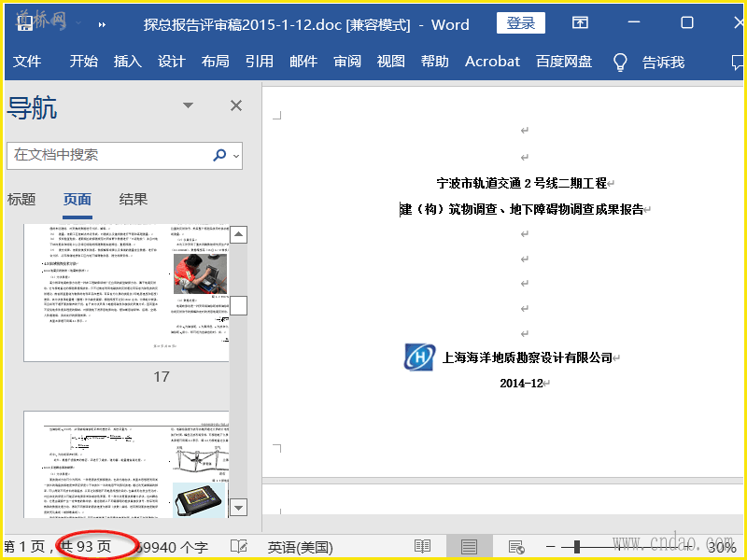Viewport: 747px width, 560px height.
Task: Switch to the 标题 navigation tab
Action: coord(21,199)
